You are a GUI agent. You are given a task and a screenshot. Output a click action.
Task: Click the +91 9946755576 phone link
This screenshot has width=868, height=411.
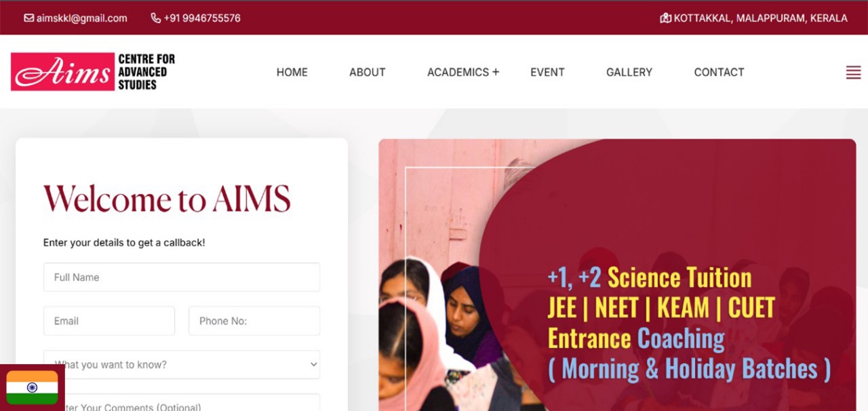(x=202, y=18)
